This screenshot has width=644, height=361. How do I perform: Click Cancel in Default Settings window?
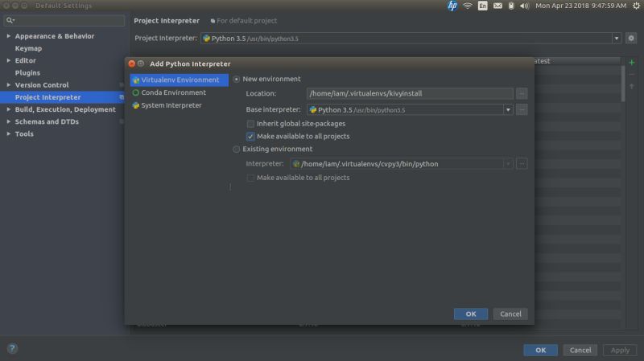pyautogui.click(x=580, y=350)
